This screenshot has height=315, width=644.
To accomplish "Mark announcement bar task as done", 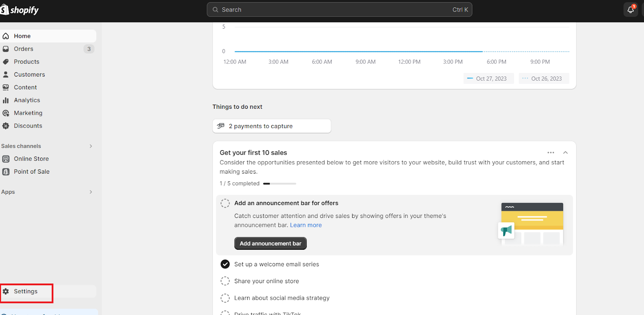I will tap(225, 203).
